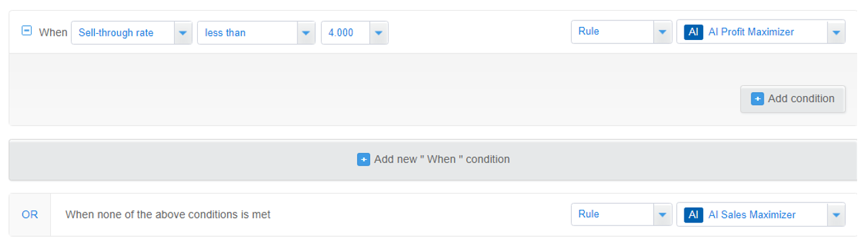This screenshot has width=868, height=245.
Task: Click arrow beside AI Profit Maximizer
Action: (836, 32)
